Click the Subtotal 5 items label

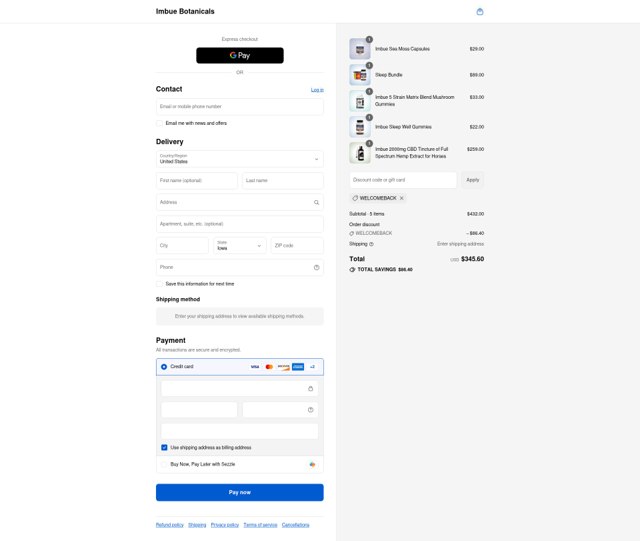tap(367, 214)
